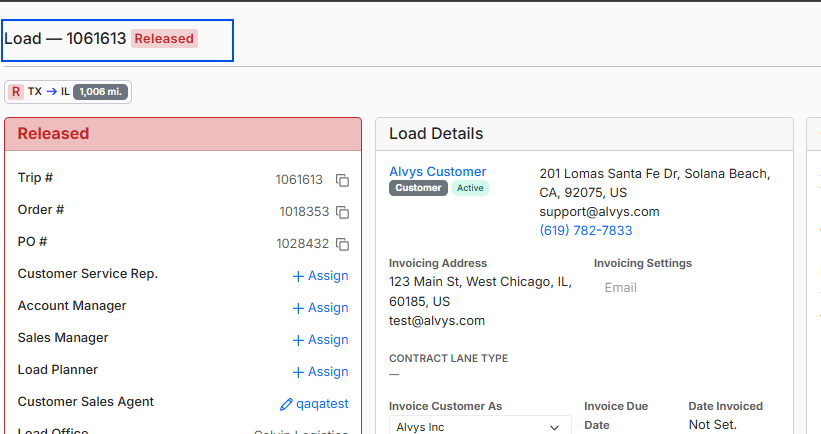The width and height of the screenshot is (821, 434).
Task: Click the Customer tag badge
Action: point(418,188)
